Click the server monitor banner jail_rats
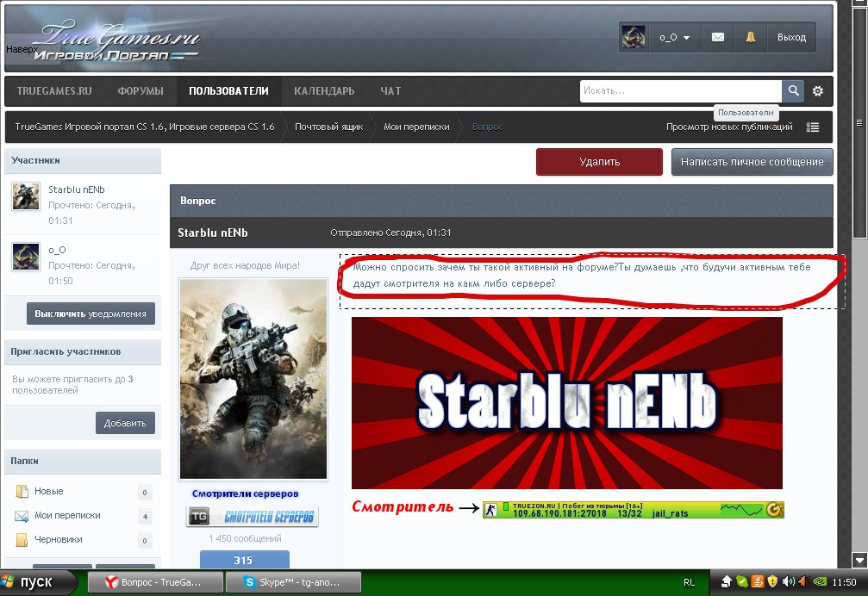The height and width of the screenshot is (596, 868). pyautogui.click(x=633, y=510)
